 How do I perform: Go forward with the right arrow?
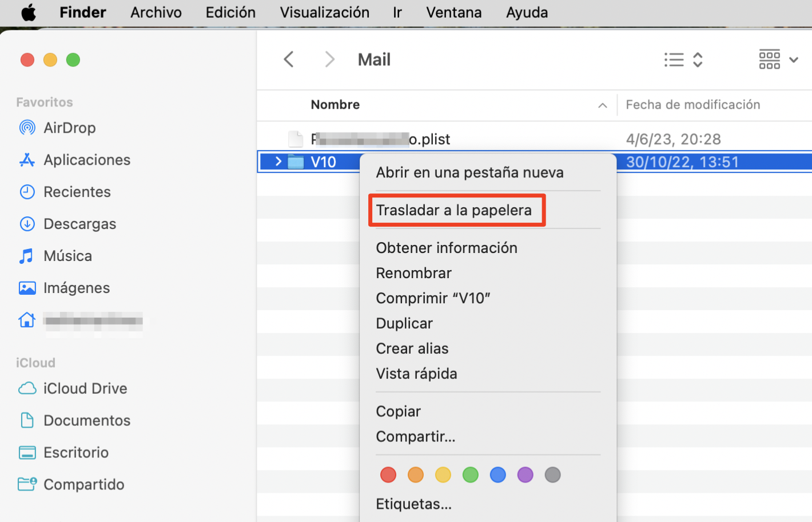point(329,59)
